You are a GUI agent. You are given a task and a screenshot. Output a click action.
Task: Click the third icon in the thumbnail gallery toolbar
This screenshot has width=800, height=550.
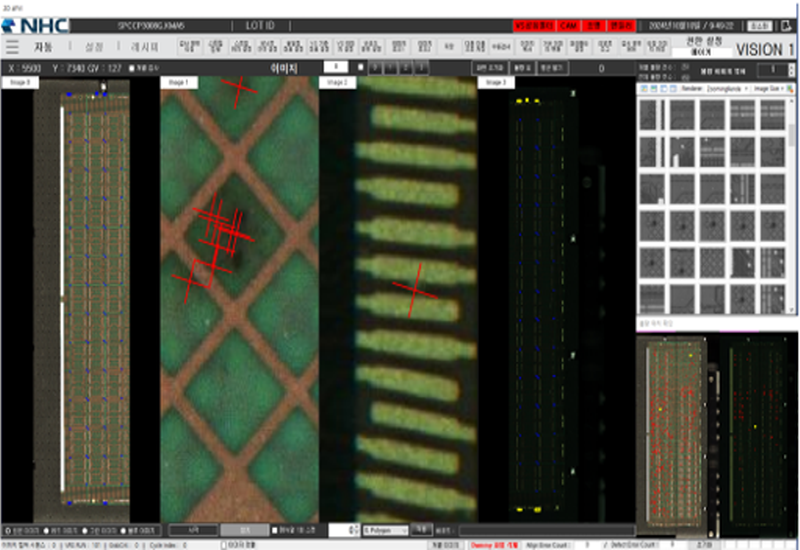tap(663, 88)
